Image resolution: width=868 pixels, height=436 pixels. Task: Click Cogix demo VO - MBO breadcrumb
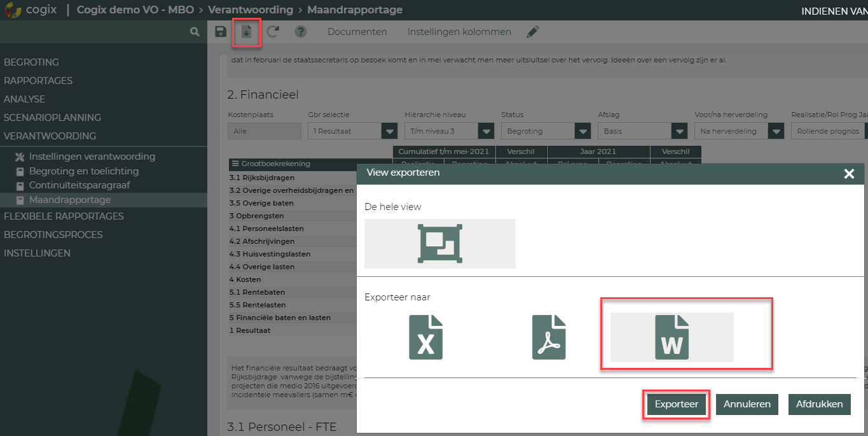pos(136,10)
